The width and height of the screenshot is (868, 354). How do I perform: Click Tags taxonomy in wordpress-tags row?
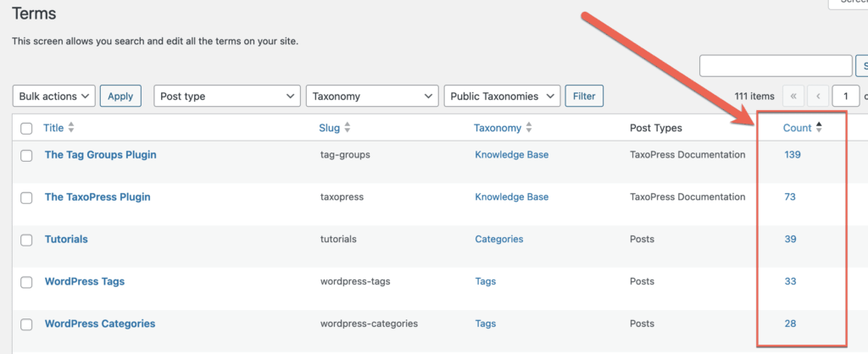pyautogui.click(x=486, y=281)
